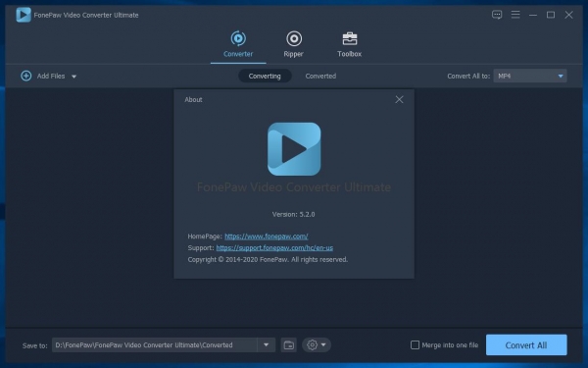
Task: Expand the Save to path dropdown
Action: pyautogui.click(x=267, y=344)
